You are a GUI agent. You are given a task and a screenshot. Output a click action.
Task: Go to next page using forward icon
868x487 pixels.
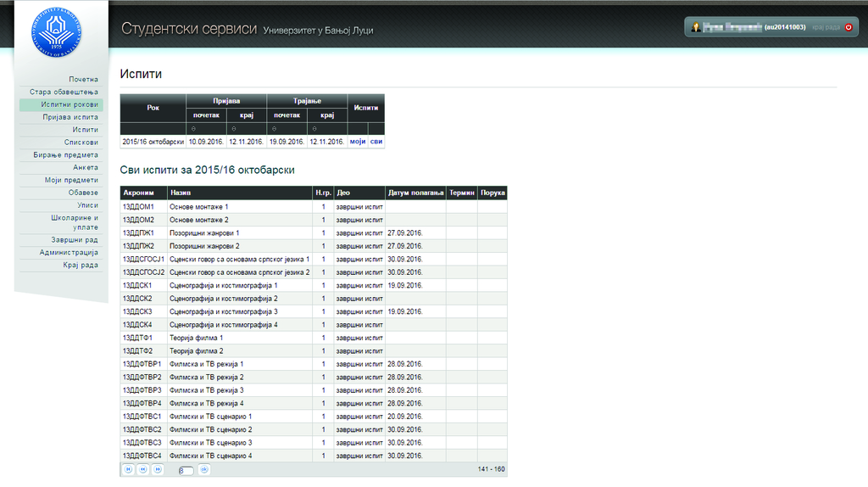[158, 469]
